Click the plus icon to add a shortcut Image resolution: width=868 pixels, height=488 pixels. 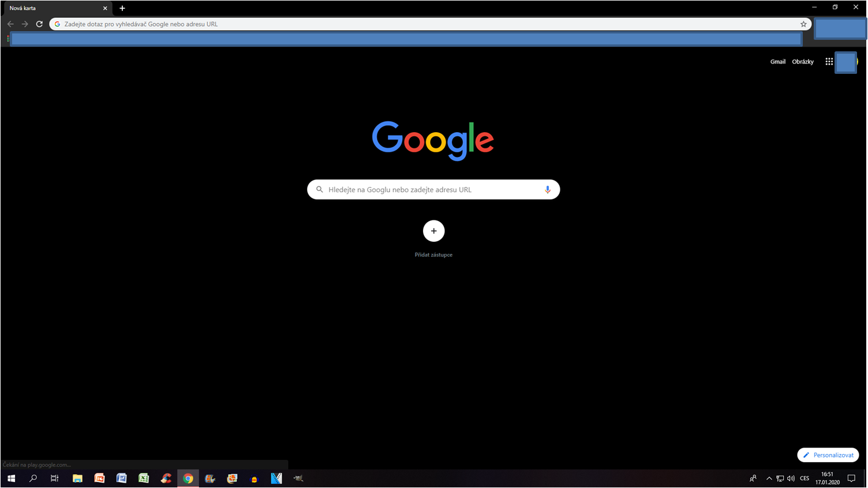(x=433, y=231)
